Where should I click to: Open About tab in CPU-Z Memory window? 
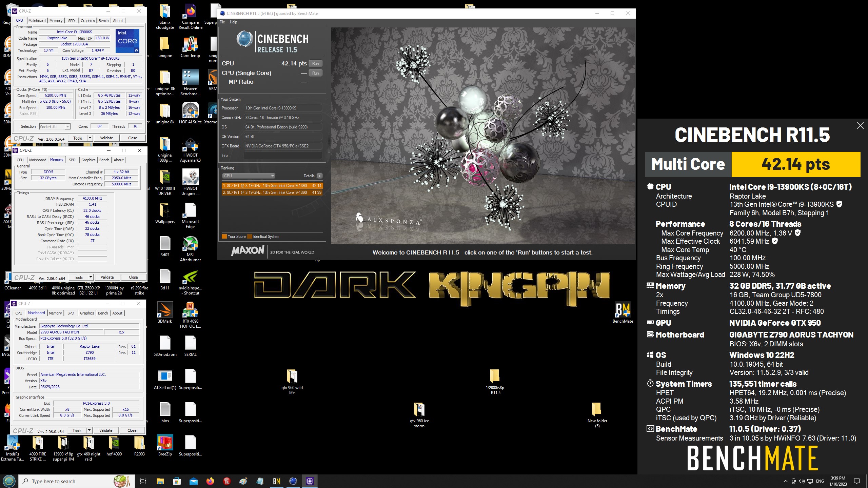click(x=119, y=160)
